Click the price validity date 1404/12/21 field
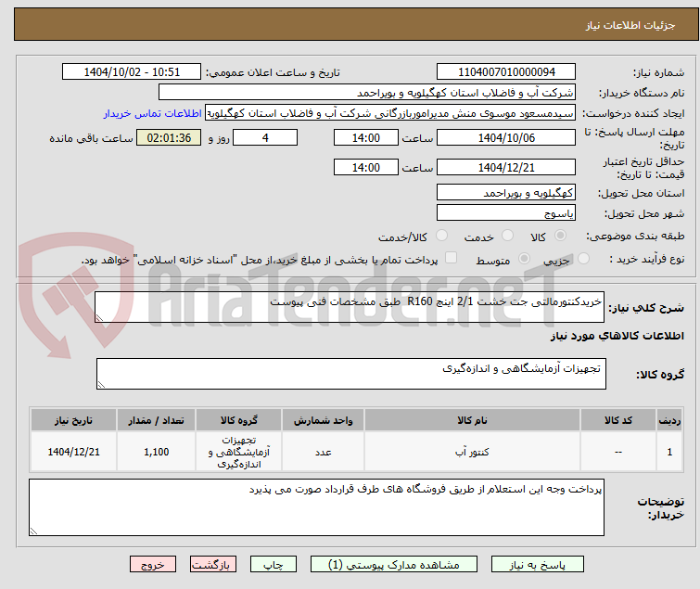 (x=506, y=168)
